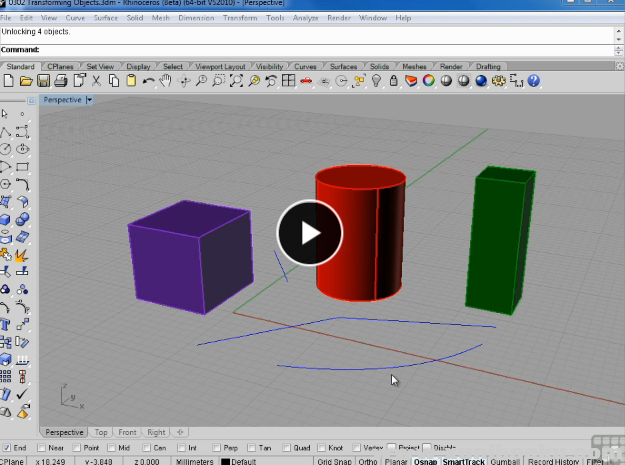Viewport: 625px width, 465px height.
Task: Toggle the Mid osnap checkbox
Action: click(x=112, y=447)
